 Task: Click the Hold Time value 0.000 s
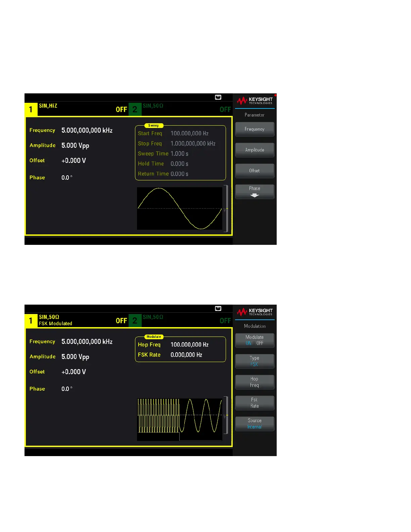(179, 164)
